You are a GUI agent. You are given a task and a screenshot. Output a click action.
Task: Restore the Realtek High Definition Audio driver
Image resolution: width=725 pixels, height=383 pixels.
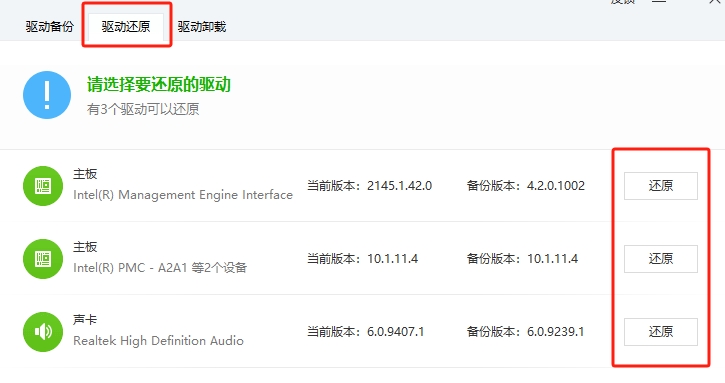[661, 332]
